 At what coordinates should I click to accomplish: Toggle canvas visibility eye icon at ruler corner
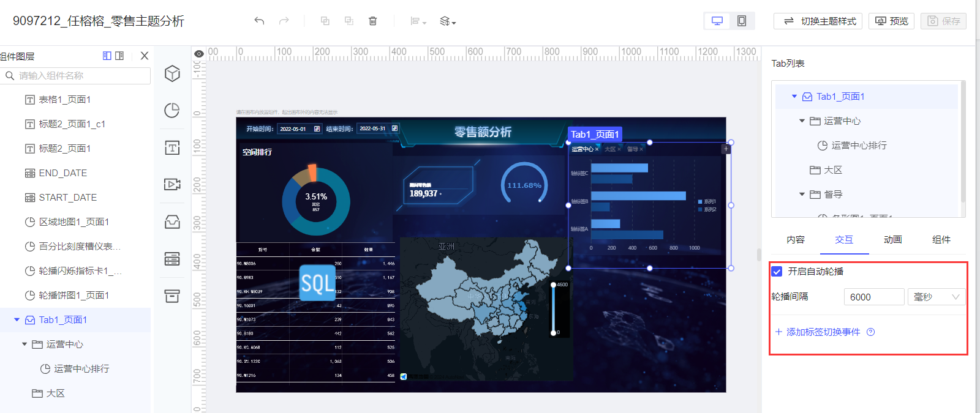199,54
